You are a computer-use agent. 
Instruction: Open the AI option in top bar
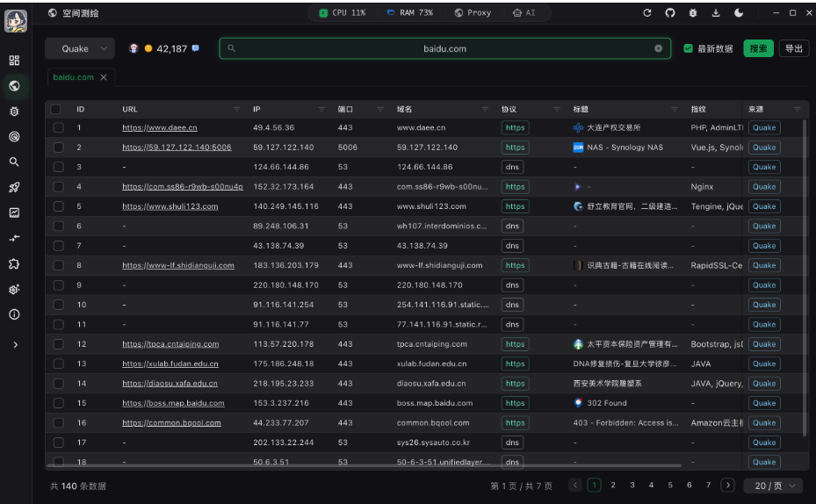pyautogui.click(x=524, y=13)
